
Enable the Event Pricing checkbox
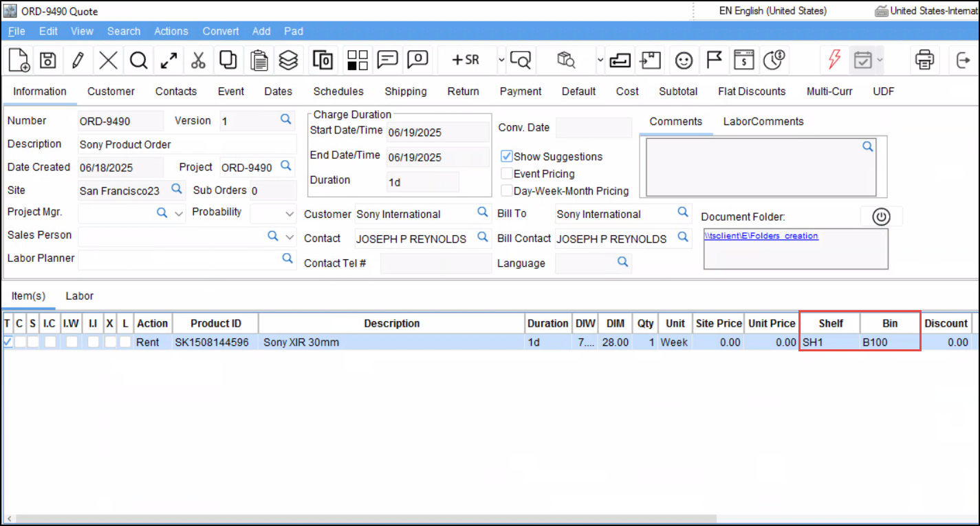pyautogui.click(x=507, y=174)
